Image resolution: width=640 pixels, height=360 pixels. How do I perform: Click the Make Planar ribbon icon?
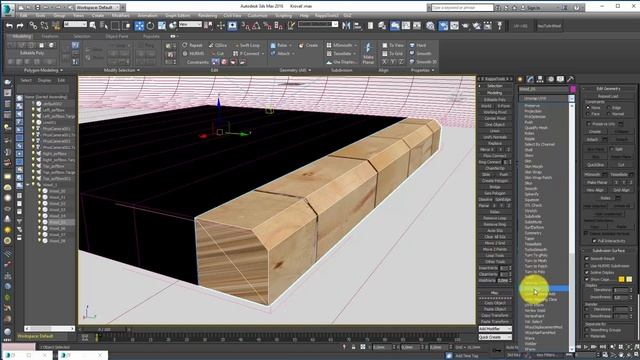[368, 53]
